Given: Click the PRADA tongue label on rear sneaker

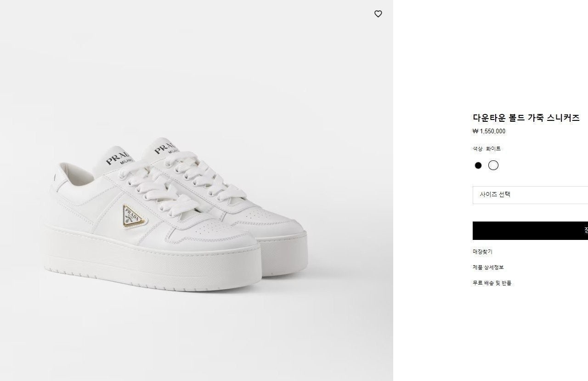Looking at the screenshot, I should tap(166, 146).
